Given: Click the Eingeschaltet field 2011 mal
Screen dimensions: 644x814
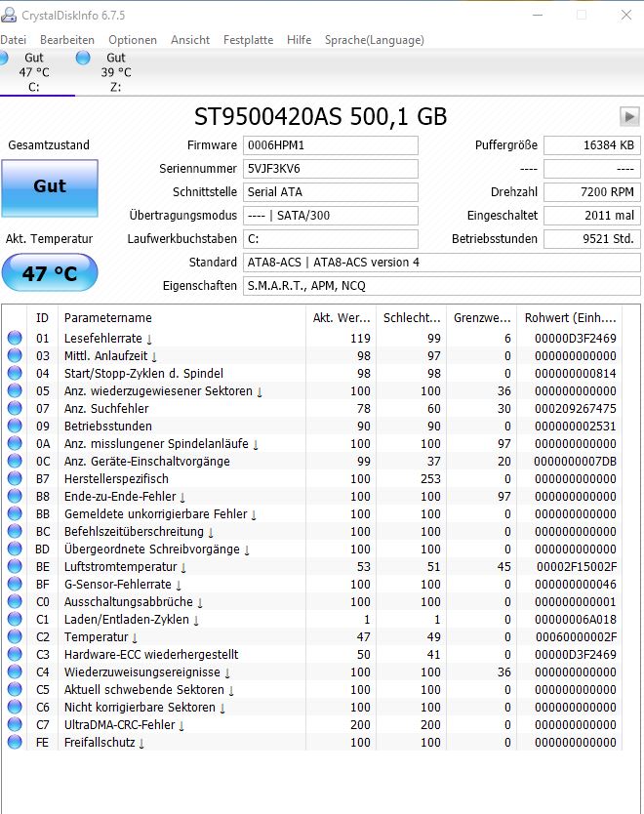Looking at the screenshot, I should 592,216.
